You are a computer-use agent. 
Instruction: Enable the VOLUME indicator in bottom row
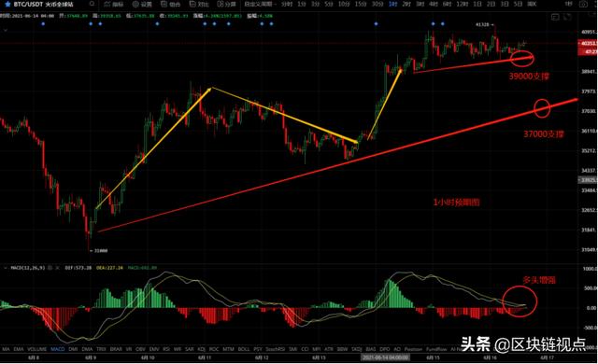pos(36,349)
